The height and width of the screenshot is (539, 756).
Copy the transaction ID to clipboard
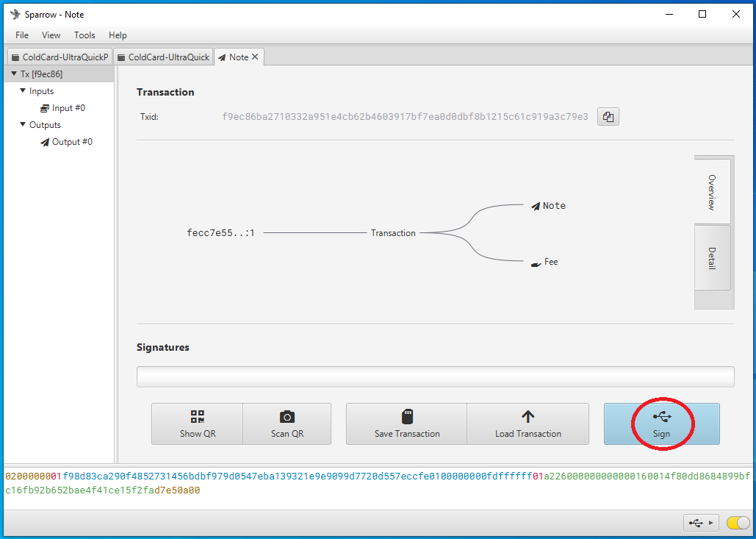coord(608,117)
